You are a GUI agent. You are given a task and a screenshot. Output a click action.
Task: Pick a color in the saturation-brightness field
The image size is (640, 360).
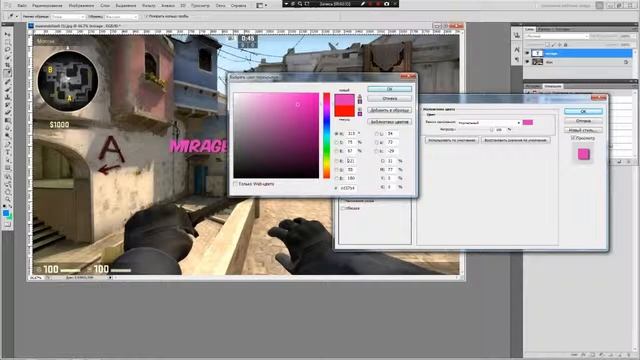point(276,135)
